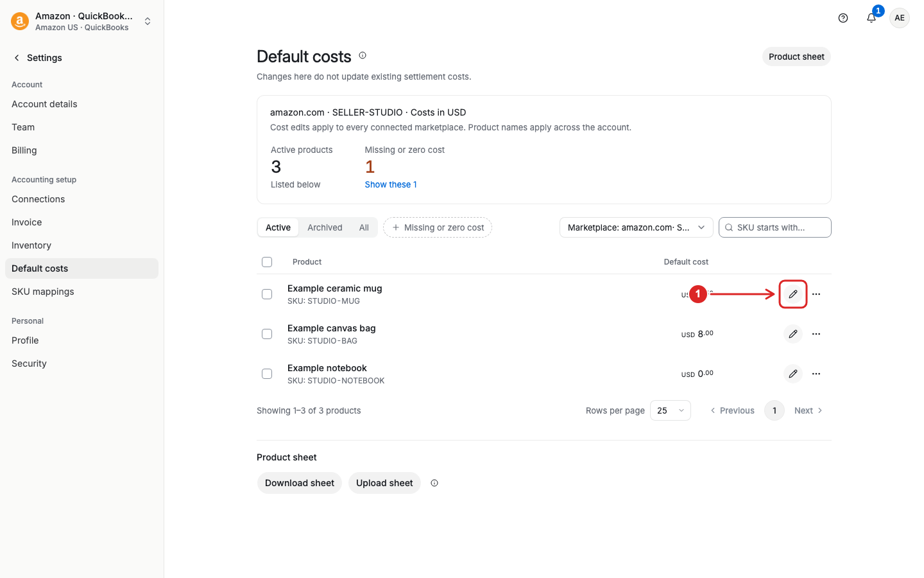Click the info icon beside Default costs title
Screen dimensions: 924x578
coord(363,55)
